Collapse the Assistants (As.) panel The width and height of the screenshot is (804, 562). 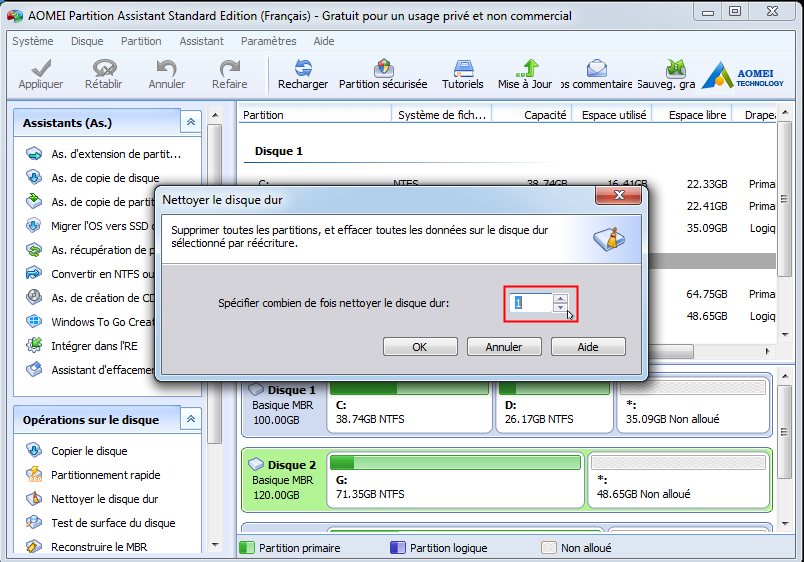click(x=191, y=122)
